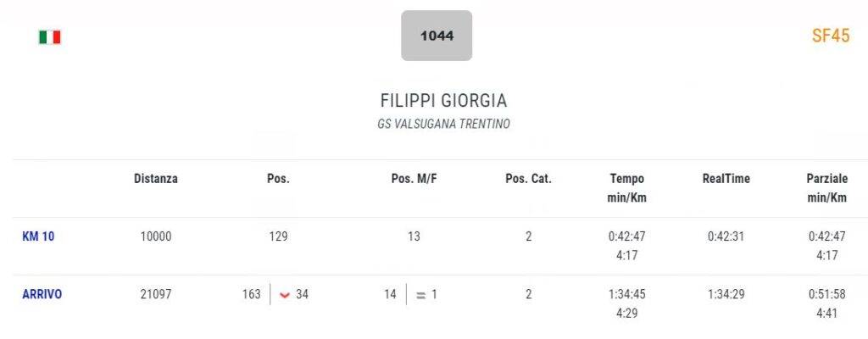This screenshot has width=868, height=339.
Task: Click the RealTime value 0:42:31
Action: (726, 236)
